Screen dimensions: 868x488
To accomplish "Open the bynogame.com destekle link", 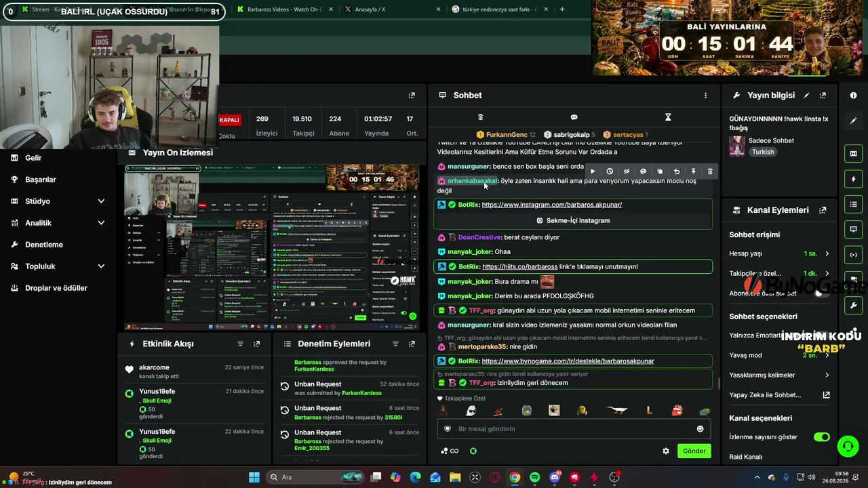I will pyautogui.click(x=568, y=361).
